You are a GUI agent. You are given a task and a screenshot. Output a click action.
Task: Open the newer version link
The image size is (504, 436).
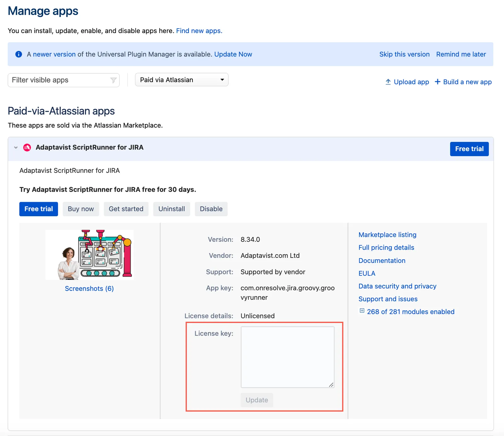54,54
